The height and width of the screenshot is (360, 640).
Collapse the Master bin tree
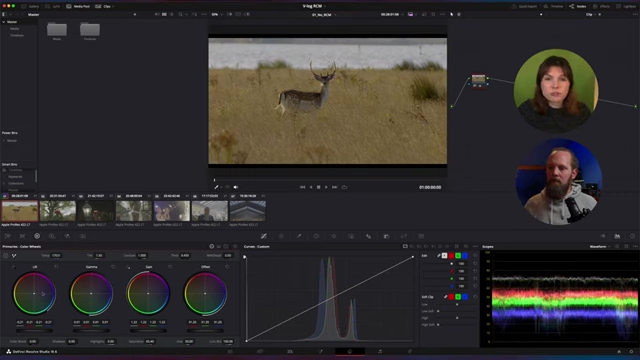point(4,22)
